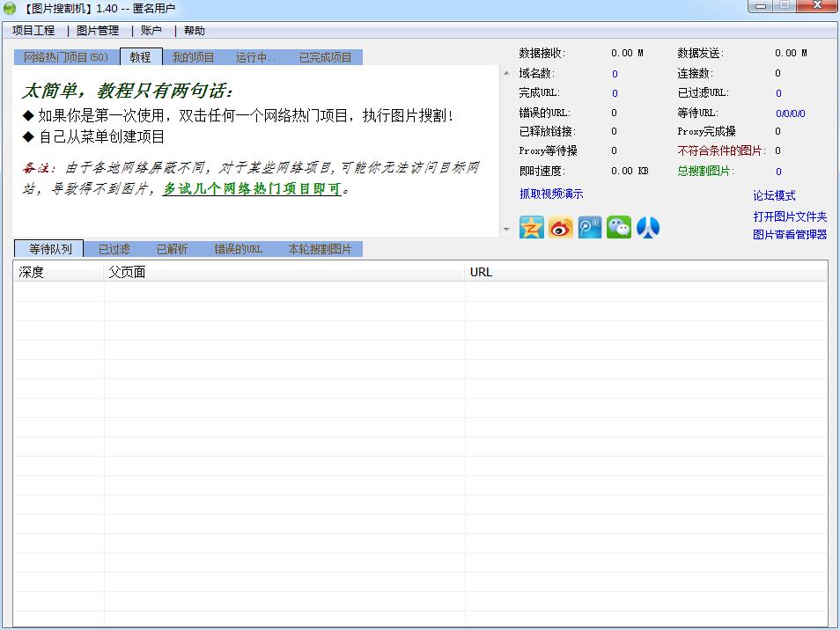Select the 我的项目 tab

tap(193, 57)
